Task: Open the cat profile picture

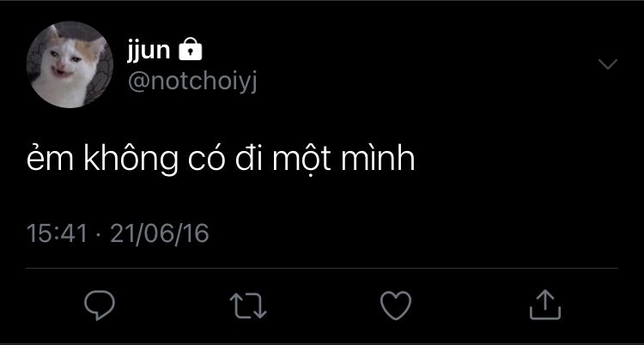Action: 67,64
